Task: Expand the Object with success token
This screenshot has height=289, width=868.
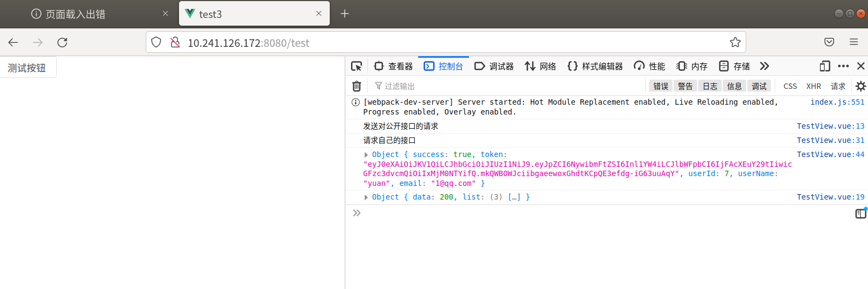Action: [x=366, y=155]
